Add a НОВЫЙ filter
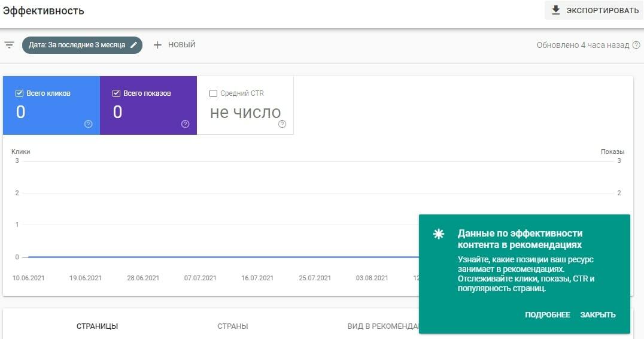This screenshot has height=339, width=644. click(175, 45)
